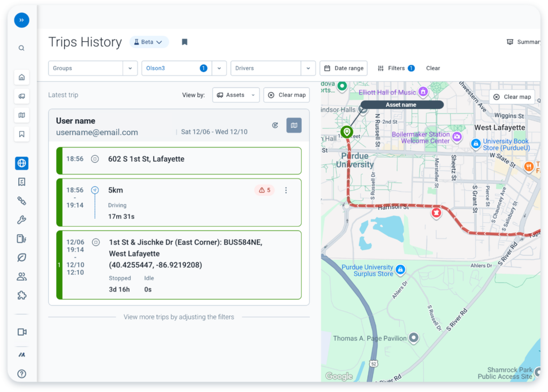The height and width of the screenshot is (392, 548).
Task: Open the truck assets sidebar icon
Action: coord(21,96)
